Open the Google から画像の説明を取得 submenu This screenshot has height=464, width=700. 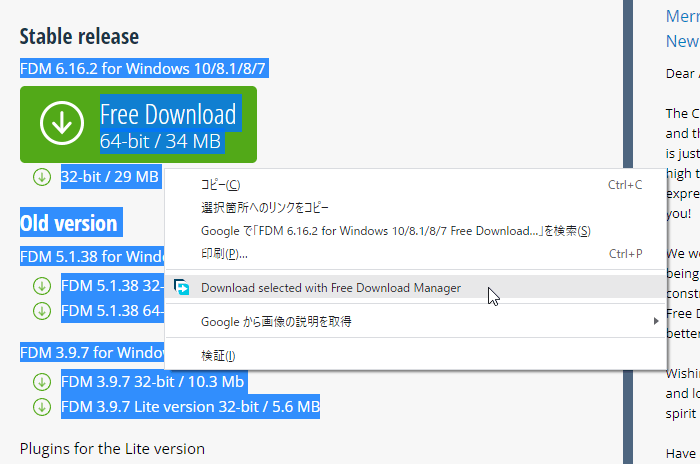[x=416, y=322]
